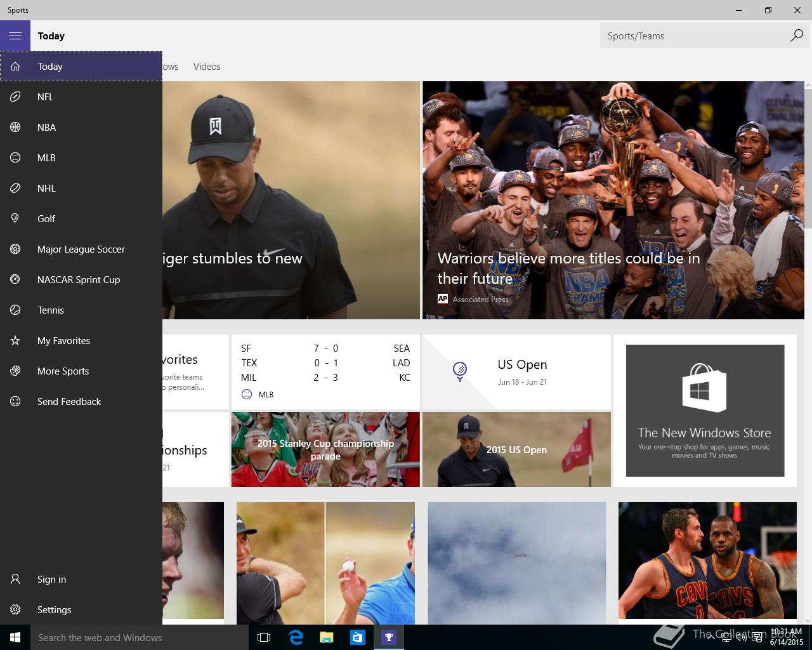Click the scrollbar down arrow
The width and height of the screenshot is (812, 650).
pyautogui.click(x=808, y=620)
